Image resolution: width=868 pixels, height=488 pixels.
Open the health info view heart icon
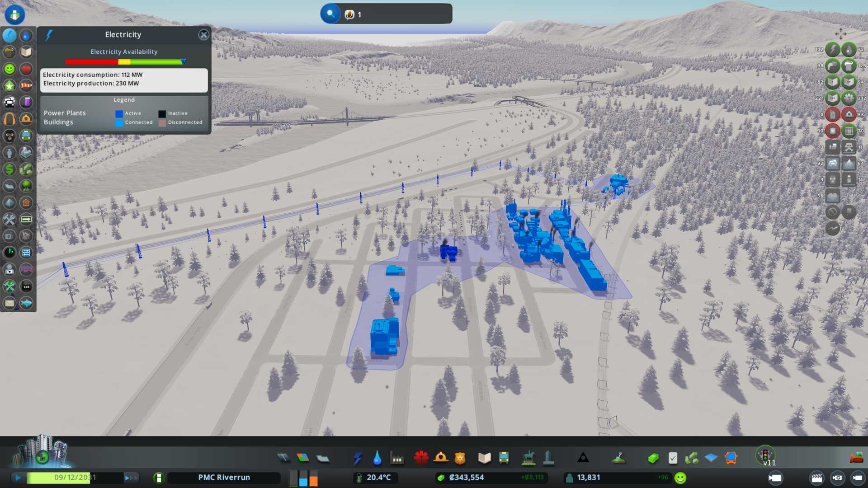coord(26,69)
